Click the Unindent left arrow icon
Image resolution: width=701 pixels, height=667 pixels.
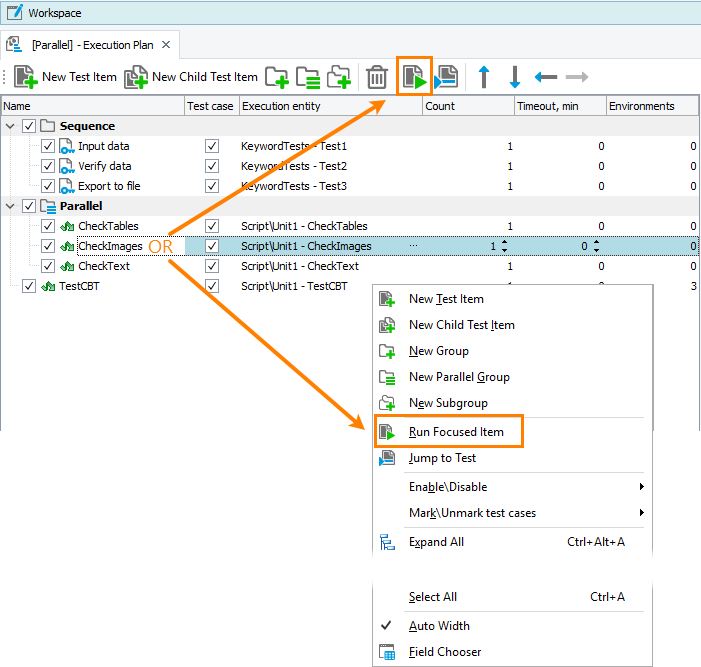click(545, 77)
